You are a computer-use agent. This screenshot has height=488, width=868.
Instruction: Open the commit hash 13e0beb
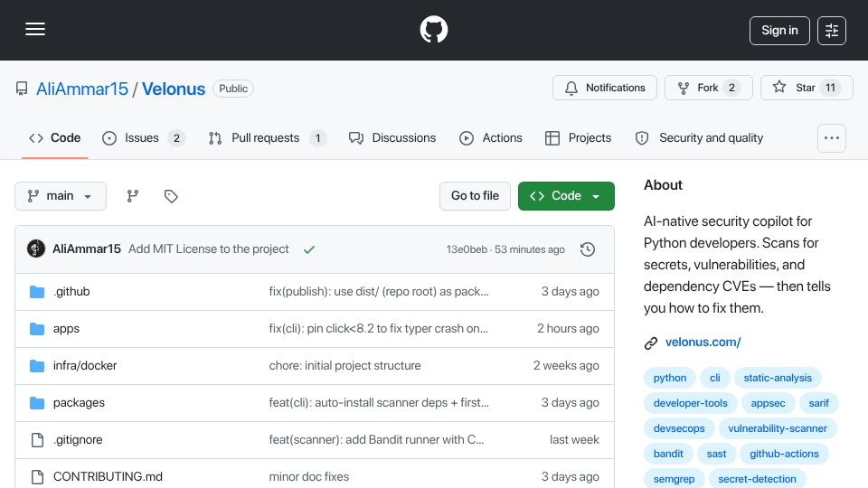click(467, 249)
